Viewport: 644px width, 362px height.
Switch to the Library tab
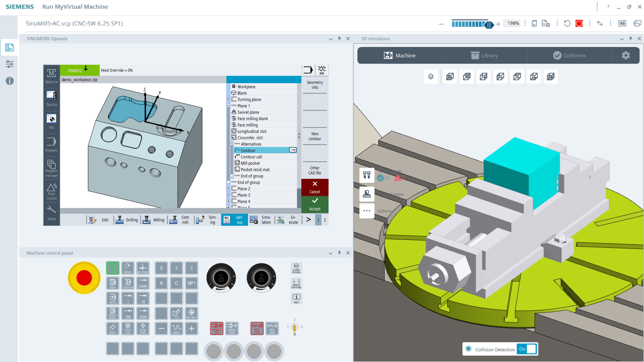coord(484,55)
